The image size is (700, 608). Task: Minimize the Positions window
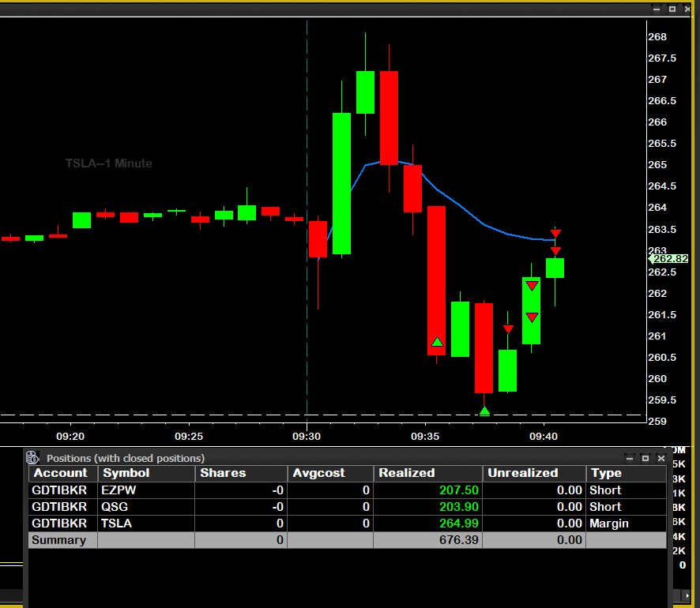630,458
